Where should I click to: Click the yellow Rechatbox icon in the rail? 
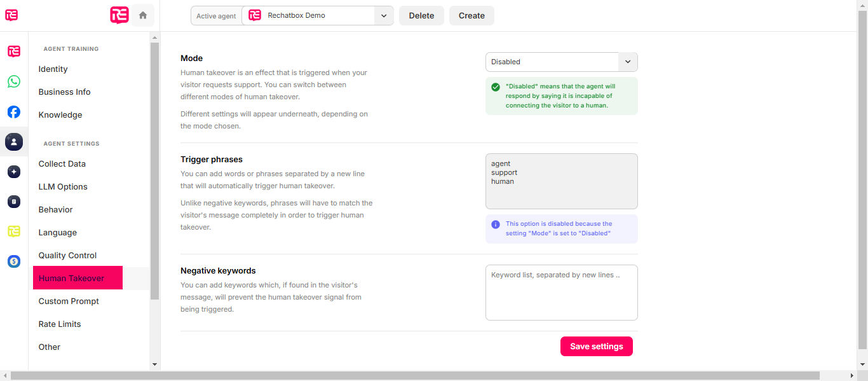pos(14,232)
